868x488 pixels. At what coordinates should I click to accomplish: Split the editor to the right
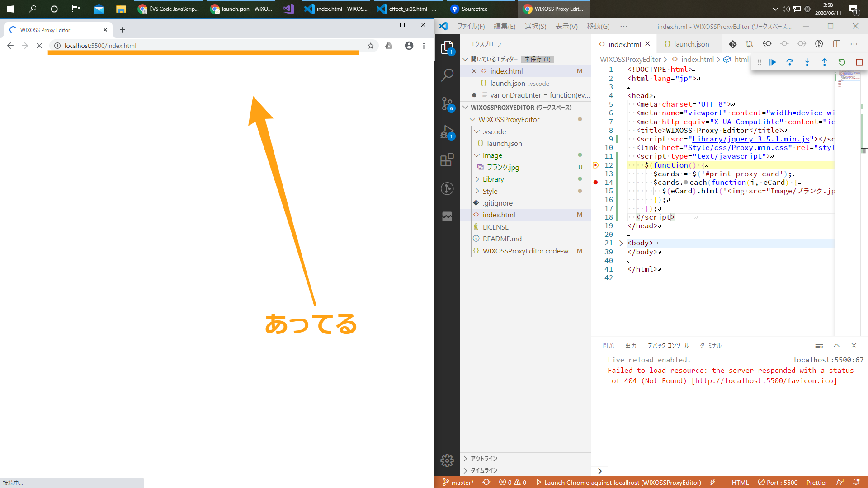click(837, 44)
